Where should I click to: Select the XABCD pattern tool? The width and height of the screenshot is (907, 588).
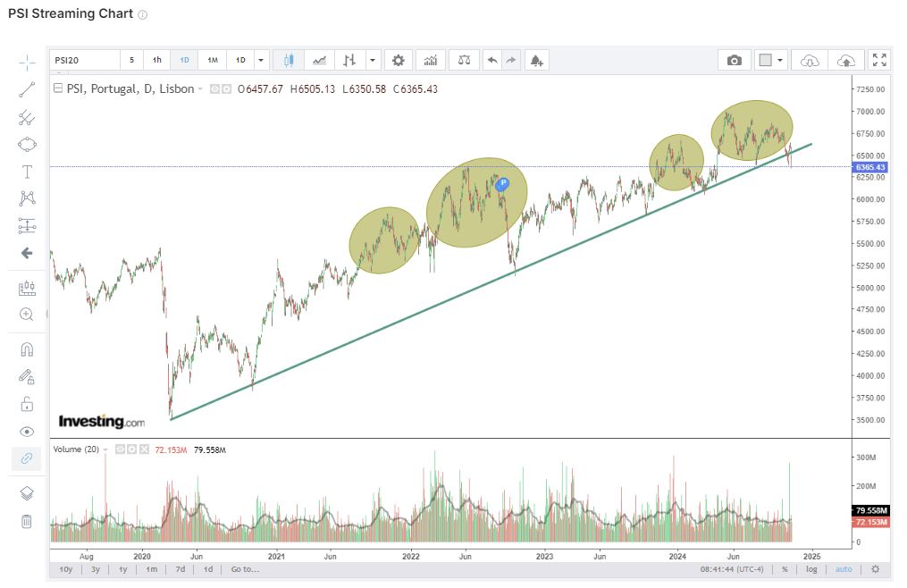(27, 198)
